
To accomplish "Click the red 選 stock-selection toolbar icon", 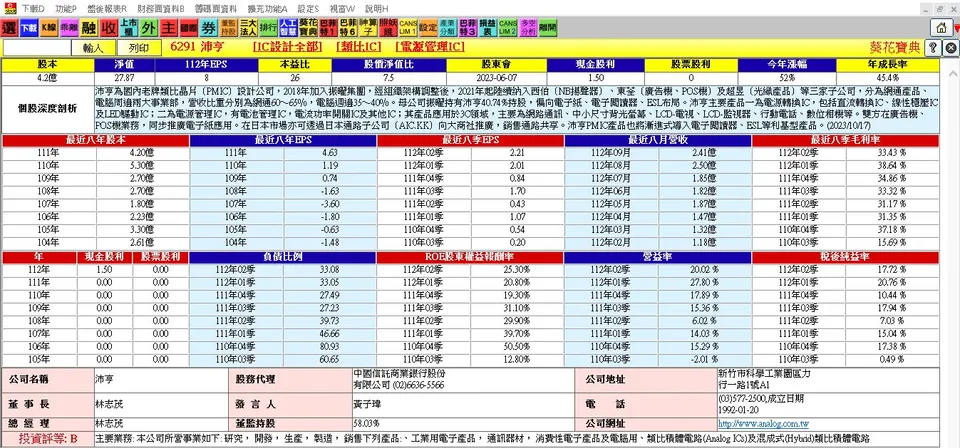I will (10, 28).
